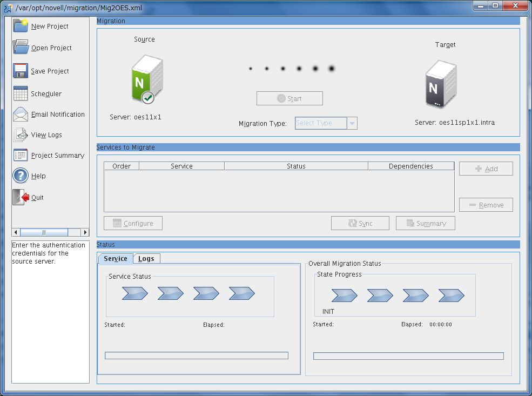Expand the Migration Type dropdown arrow
532x396 pixels.
tap(352, 123)
